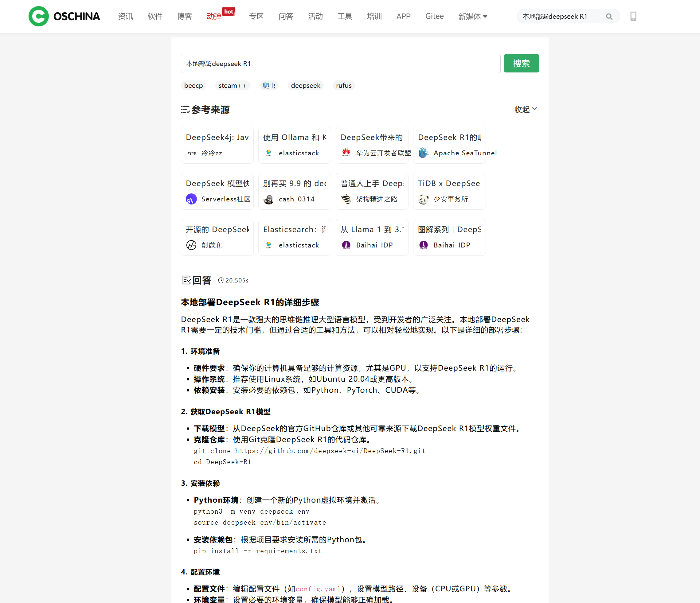Select the deepseek suggestion tag
This screenshot has width=700, height=603.
click(306, 85)
